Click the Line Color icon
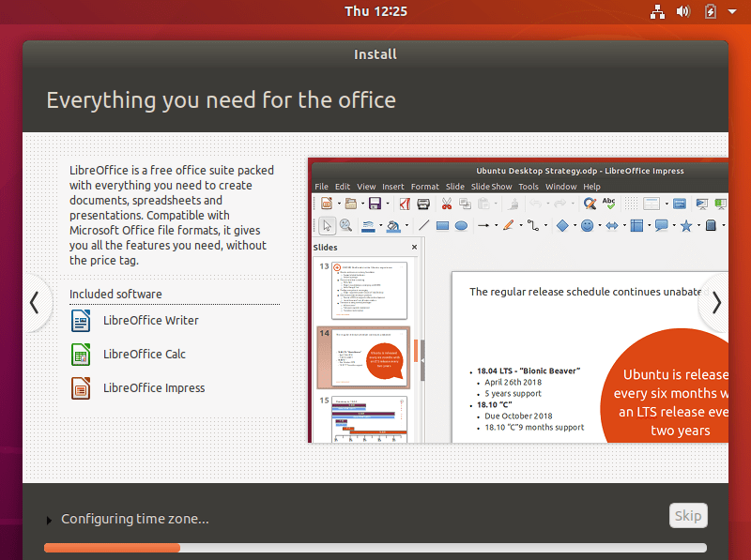 [368, 226]
